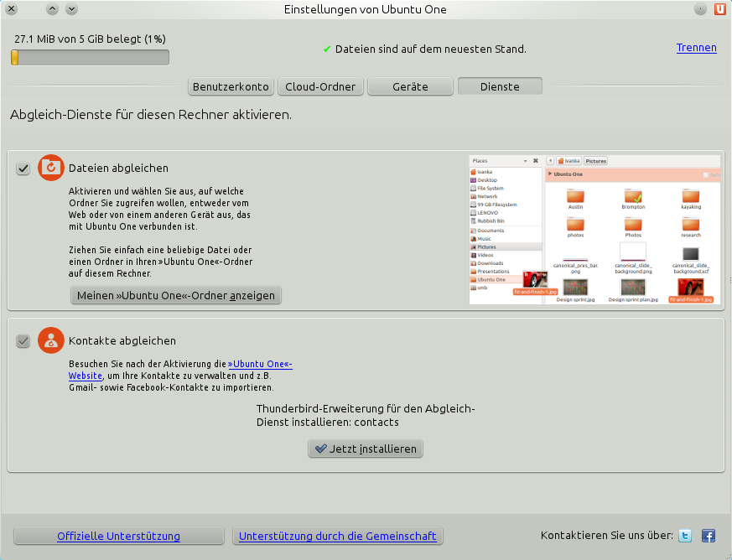Toggle the Dateien abgleichen checkbox
The width and height of the screenshot is (732, 560).
click(23, 169)
